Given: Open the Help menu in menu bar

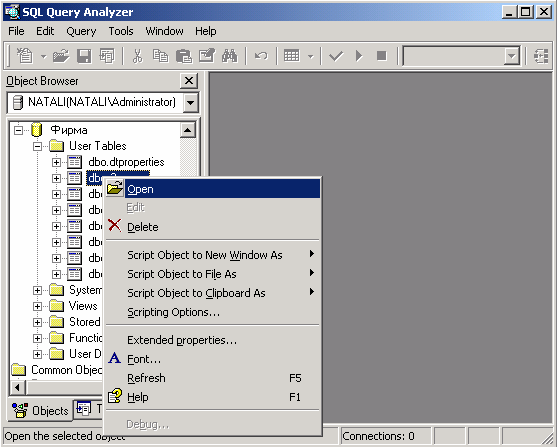Looking at the screenshot, I should 206,31.
